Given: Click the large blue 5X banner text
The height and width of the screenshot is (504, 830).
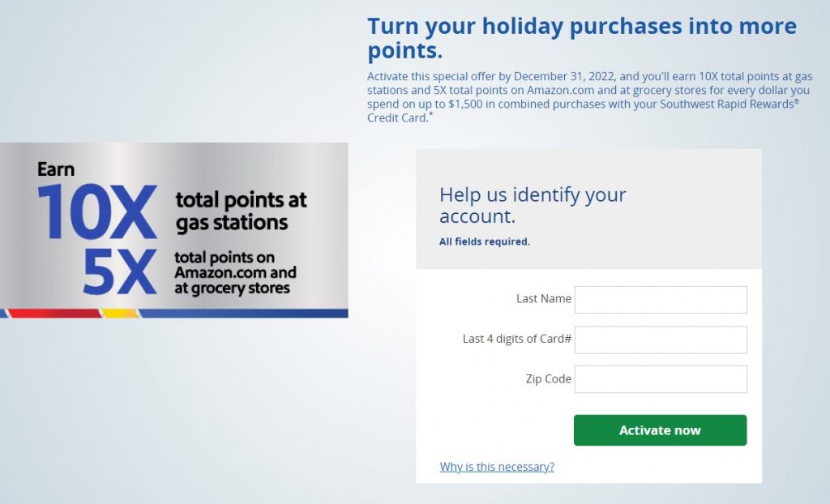Looking at the screenshot, I should coord(119,273).
